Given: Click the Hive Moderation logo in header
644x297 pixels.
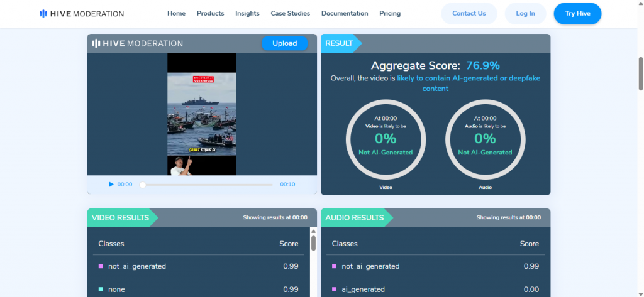Looking at the screenshot, I should pyautogui.click(x=81, y=13).
